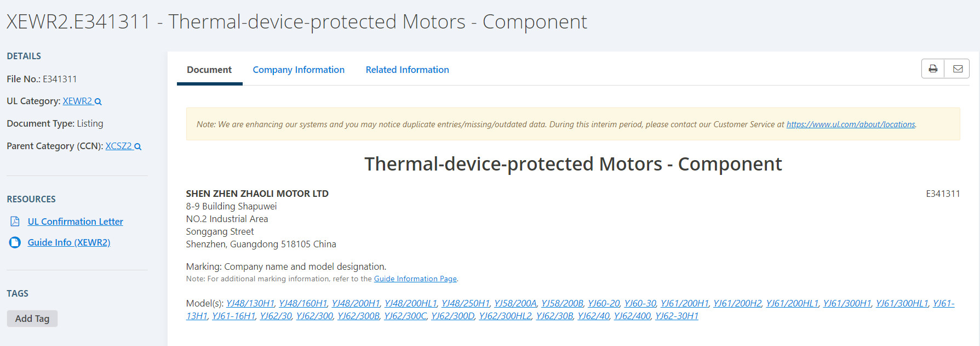Select the Document tab
Image resolution: width=980 pixels, height=346 pixels.
(209, 70)
